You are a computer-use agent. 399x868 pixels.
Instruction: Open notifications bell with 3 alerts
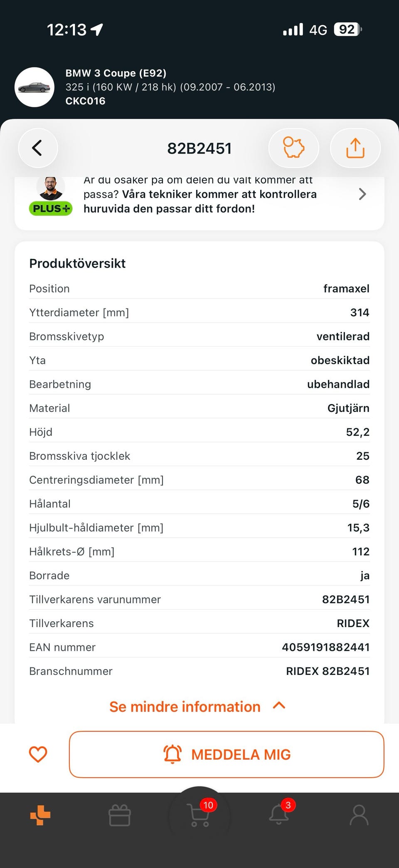coord(279,813)
